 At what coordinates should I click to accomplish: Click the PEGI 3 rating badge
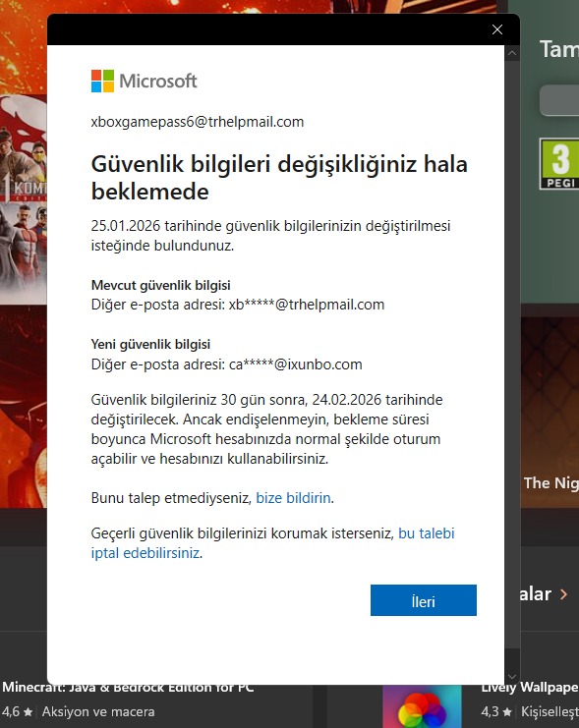tap(559, 163)
